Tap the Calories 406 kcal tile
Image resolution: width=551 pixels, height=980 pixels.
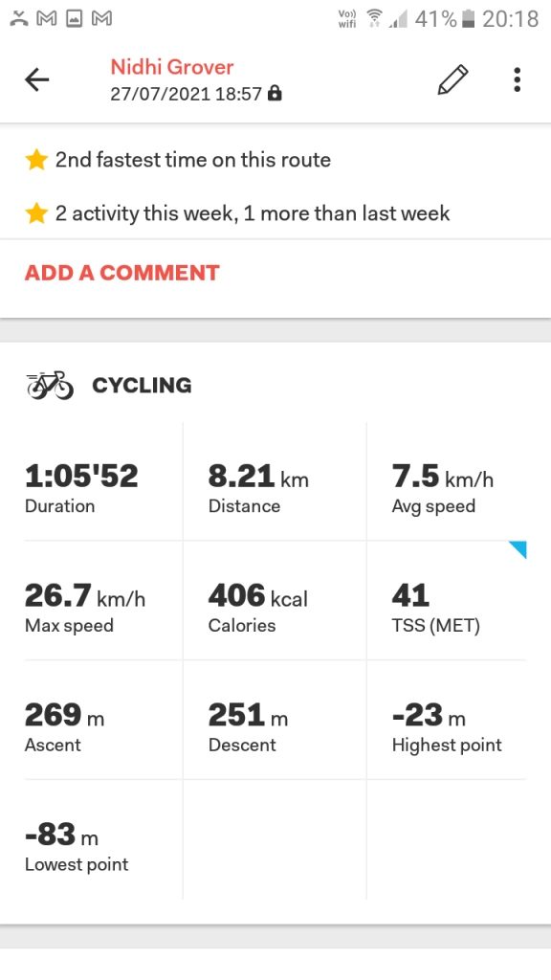point(275,601)
